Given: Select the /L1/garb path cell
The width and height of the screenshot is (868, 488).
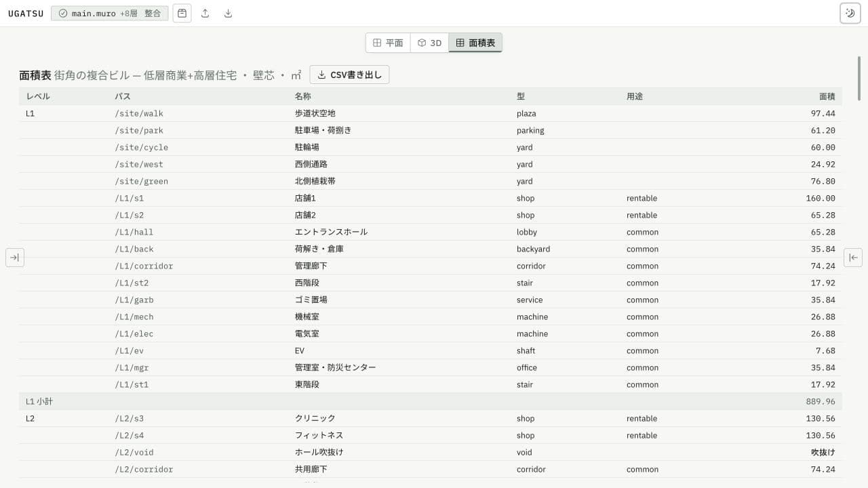Looking at the screenshot, I should coord(134,300).
